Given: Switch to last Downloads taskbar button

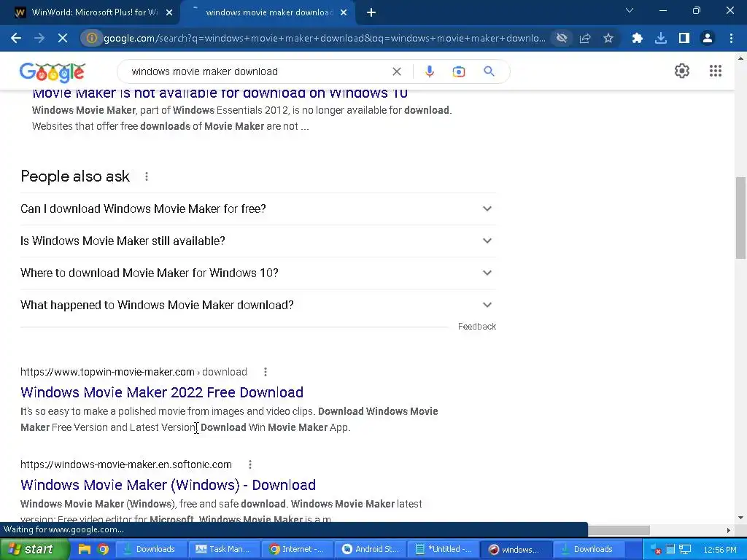Looking at the screenshot, I should [589, 550].
